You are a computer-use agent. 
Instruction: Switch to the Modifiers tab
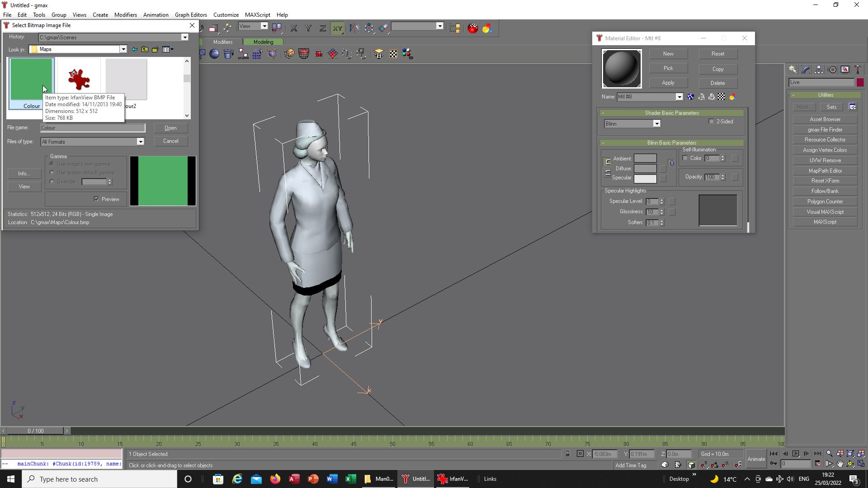click(223, 42)
